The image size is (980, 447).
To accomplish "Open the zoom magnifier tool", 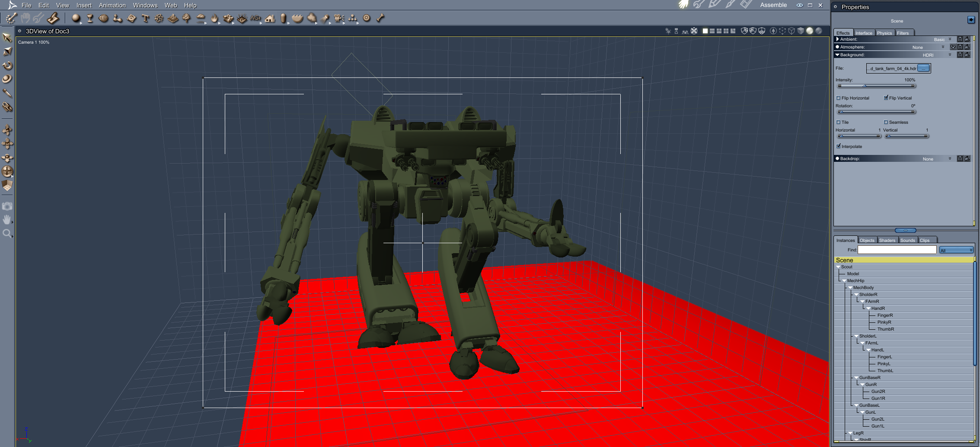I will (x=7, y=234).
